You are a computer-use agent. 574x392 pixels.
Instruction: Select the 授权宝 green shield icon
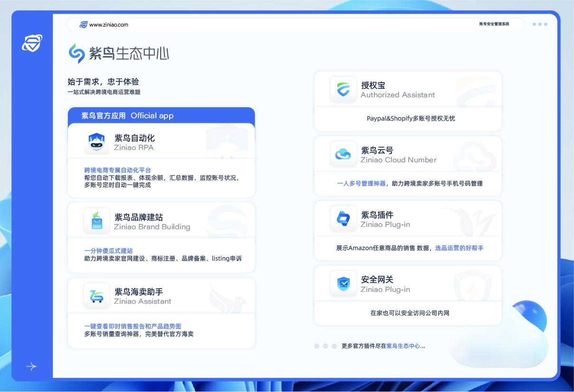[343, 89]
